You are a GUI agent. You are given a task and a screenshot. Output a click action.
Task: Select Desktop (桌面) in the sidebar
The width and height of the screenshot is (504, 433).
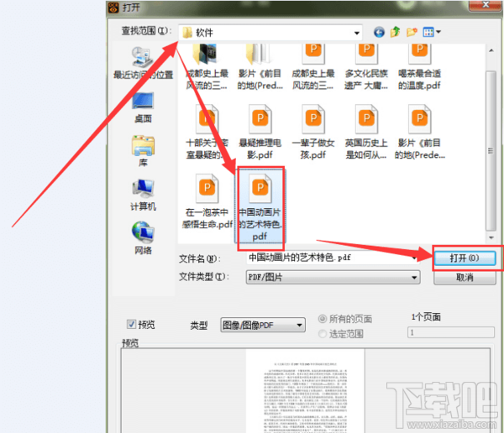(x=144, y=108)
